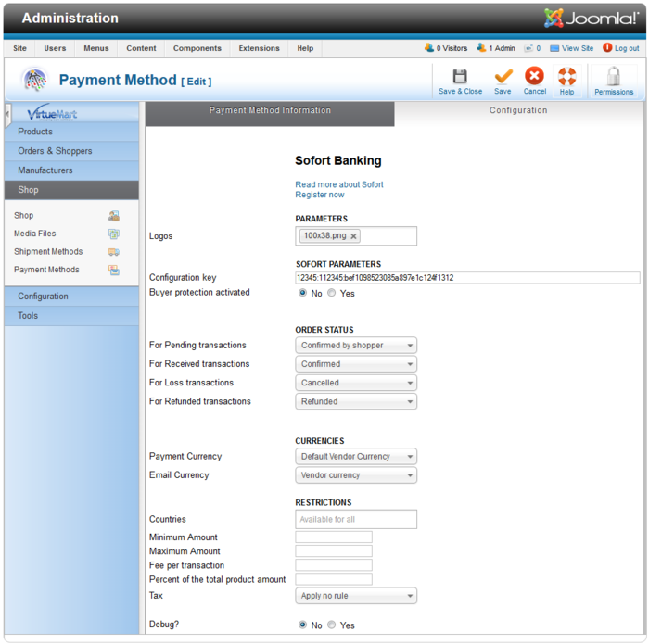Collapse the dark Shop section header
649x644 pixels.
[71, 190]
